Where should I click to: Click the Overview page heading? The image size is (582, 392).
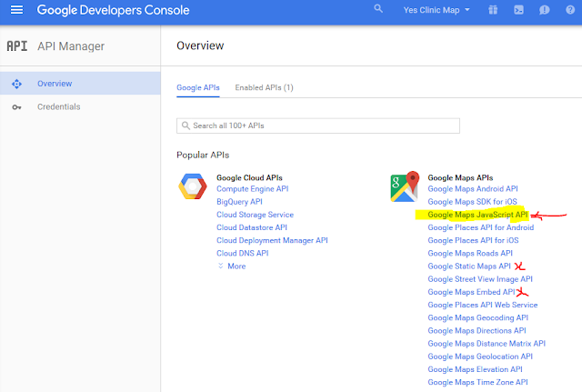(200, 45)
